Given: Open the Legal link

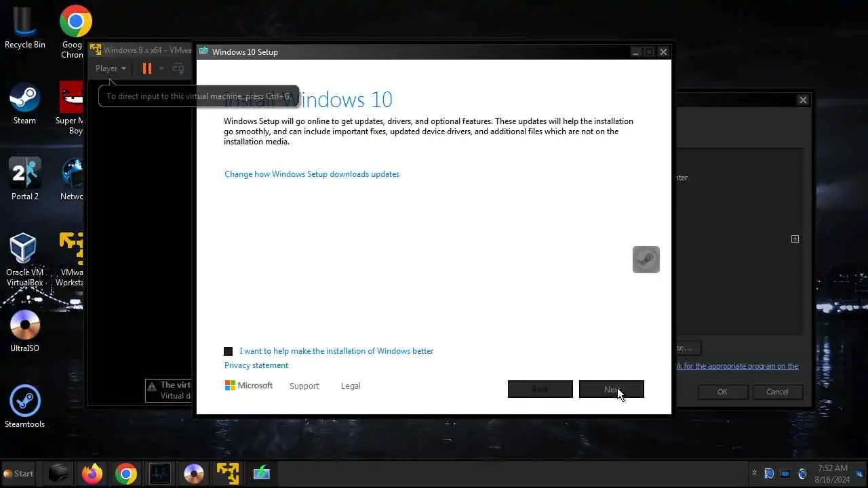Looking at the screenshot, I should tap(351, 386).
